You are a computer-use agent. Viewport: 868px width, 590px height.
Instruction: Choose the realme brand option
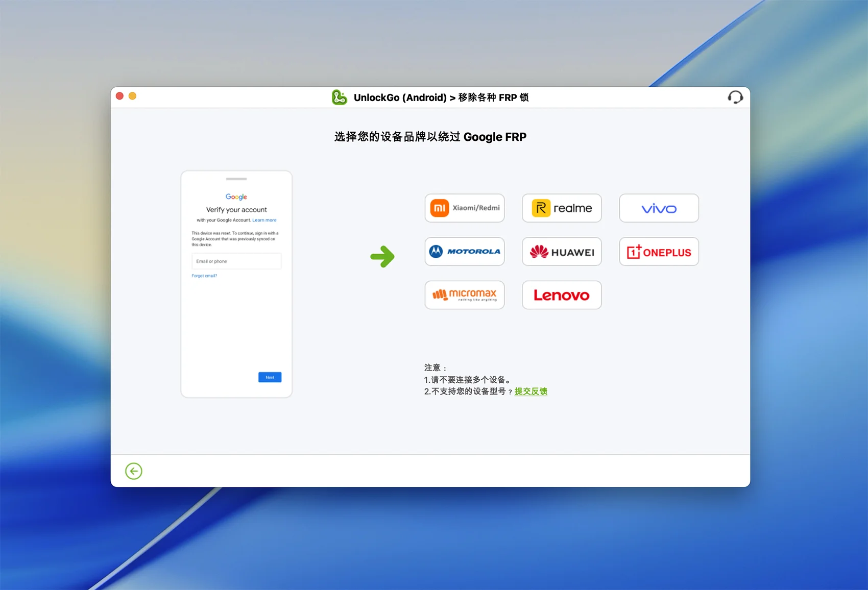562,208
